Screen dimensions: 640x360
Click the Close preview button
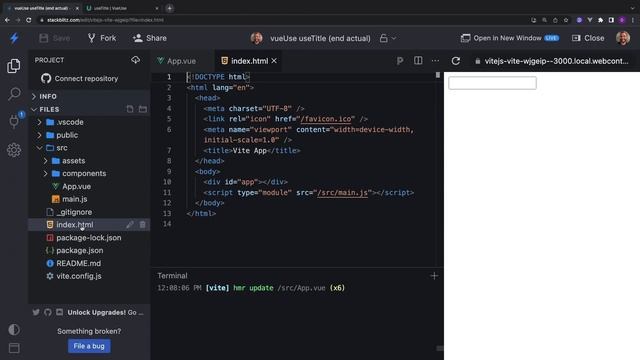pos(588,38)
